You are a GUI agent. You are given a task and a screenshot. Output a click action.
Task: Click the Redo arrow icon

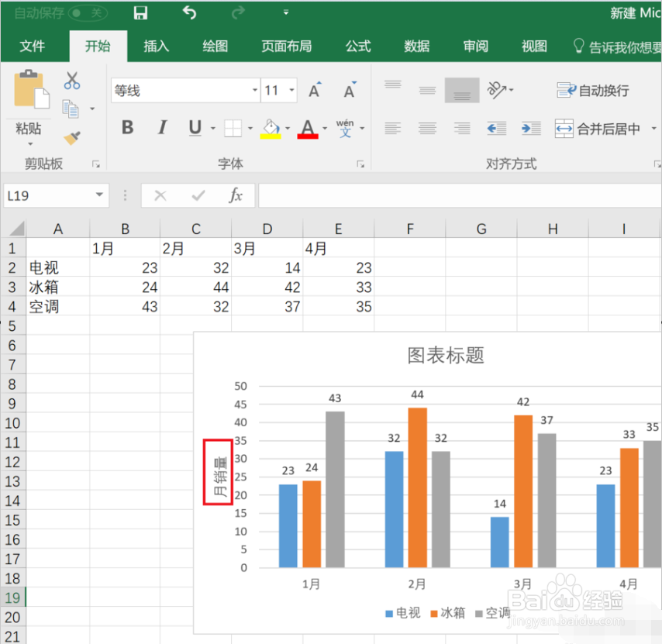click(238, 13)
